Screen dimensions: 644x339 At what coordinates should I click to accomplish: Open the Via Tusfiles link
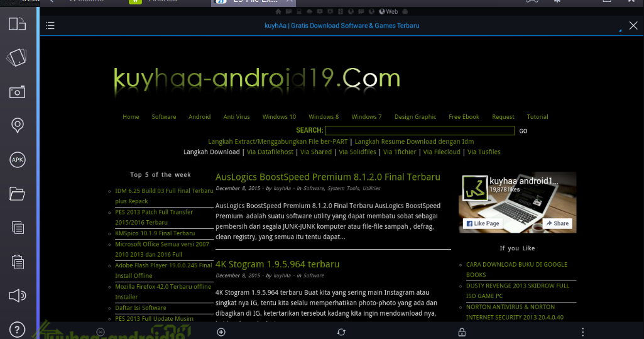pyautogui.click(x=484, y=152)
